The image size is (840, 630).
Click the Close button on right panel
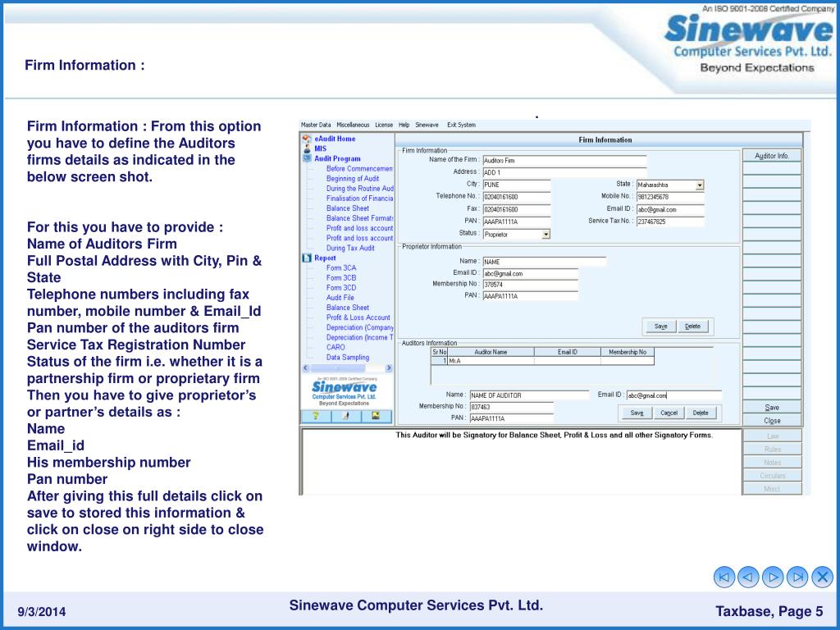[x=772, y=421]
